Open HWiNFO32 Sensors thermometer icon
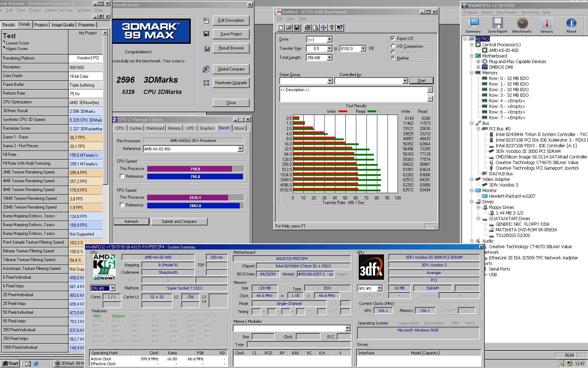 [547, 25]
